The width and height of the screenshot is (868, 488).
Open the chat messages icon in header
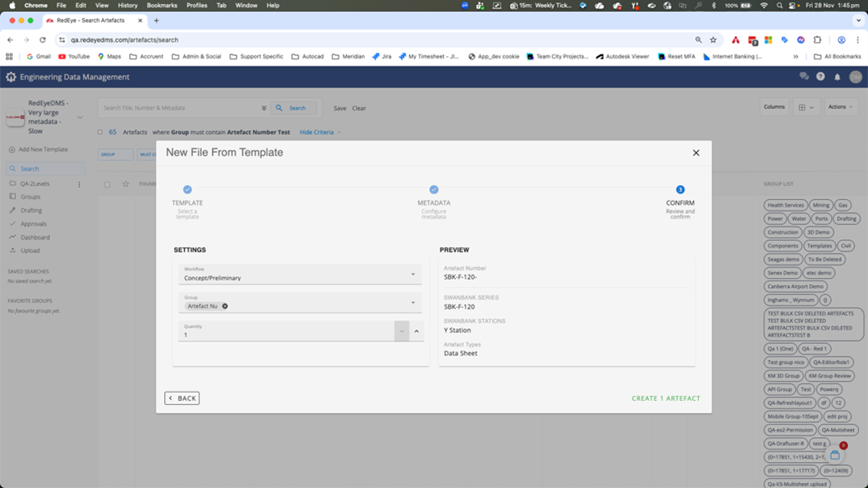pyautogui.click(x=804, y=77)
